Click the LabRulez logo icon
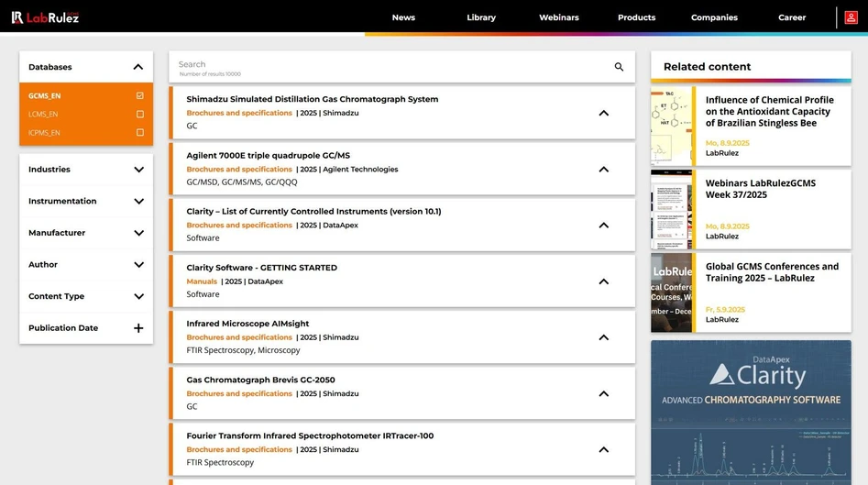This screenshot has width=868, height=485. tap(17, 17)
